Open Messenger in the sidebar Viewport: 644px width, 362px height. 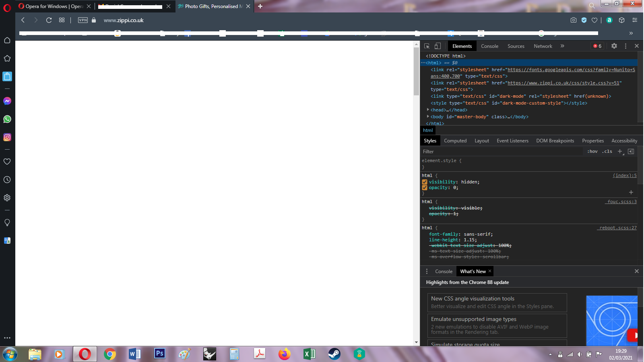coord(7,101)
